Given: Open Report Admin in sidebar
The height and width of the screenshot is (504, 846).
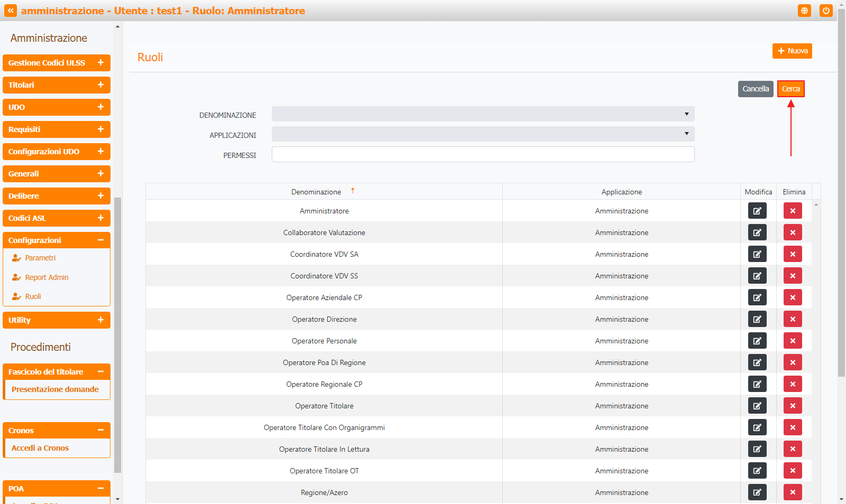Looking at the screenshot, I should [47, 277].
